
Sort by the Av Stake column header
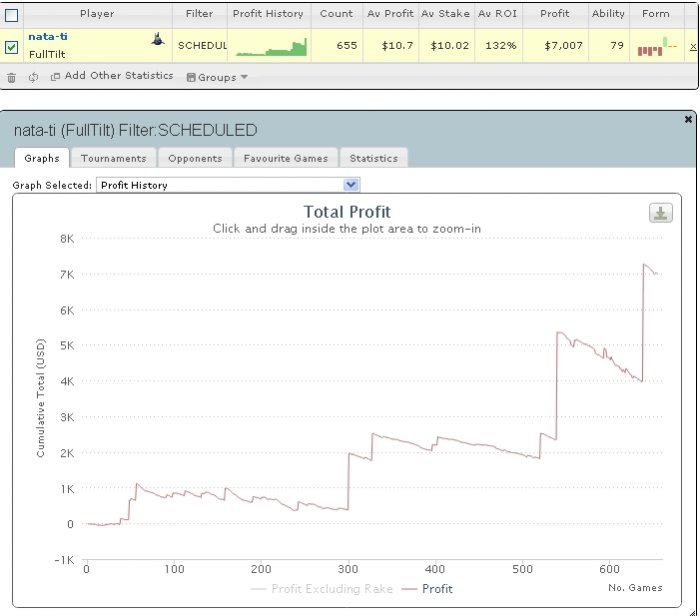pos(446,14)
